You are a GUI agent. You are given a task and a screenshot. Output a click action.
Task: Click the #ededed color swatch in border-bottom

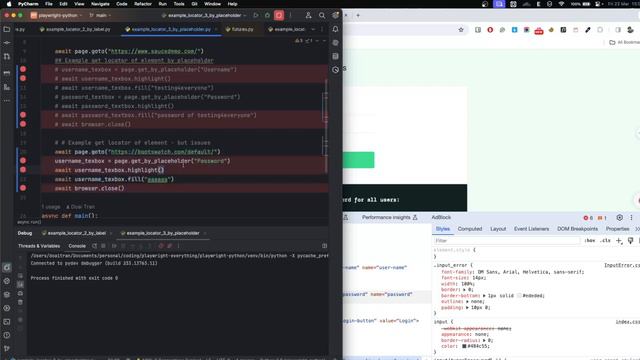519,296
